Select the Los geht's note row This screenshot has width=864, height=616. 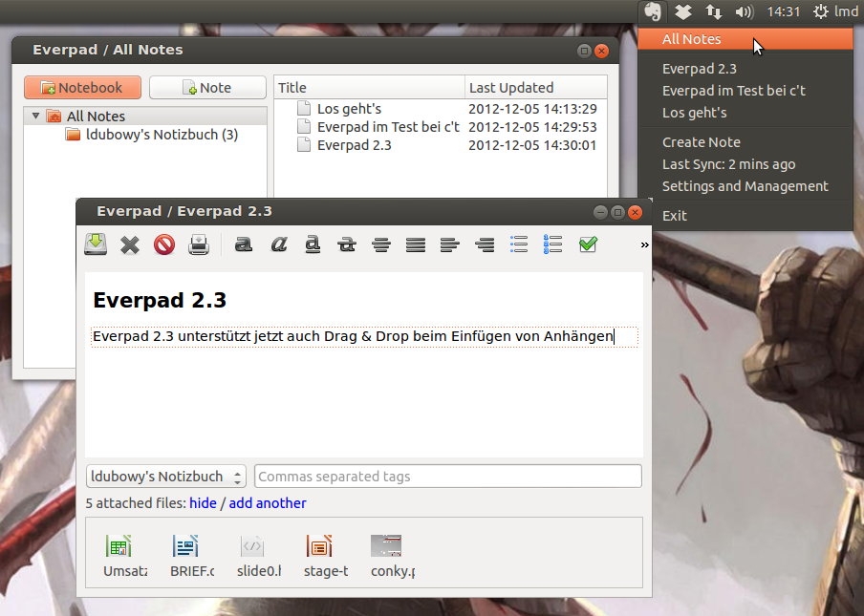(x=349, y=109)
